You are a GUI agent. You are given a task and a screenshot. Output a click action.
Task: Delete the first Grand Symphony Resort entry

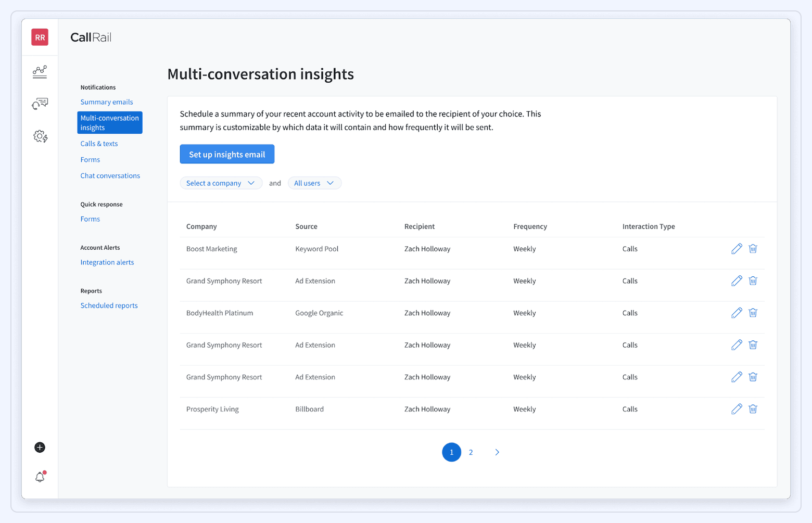(x=753, y=280)
